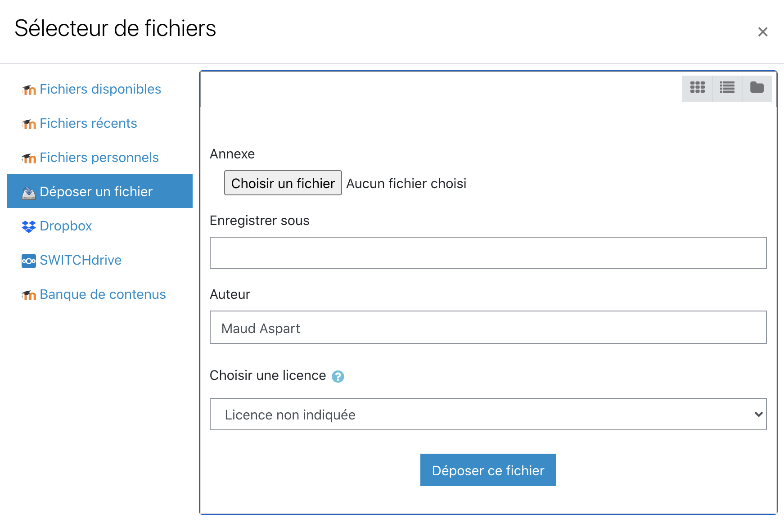784x532 pixels.
Task: Click into the Enregistrer sous field
Action: point(488,253)
